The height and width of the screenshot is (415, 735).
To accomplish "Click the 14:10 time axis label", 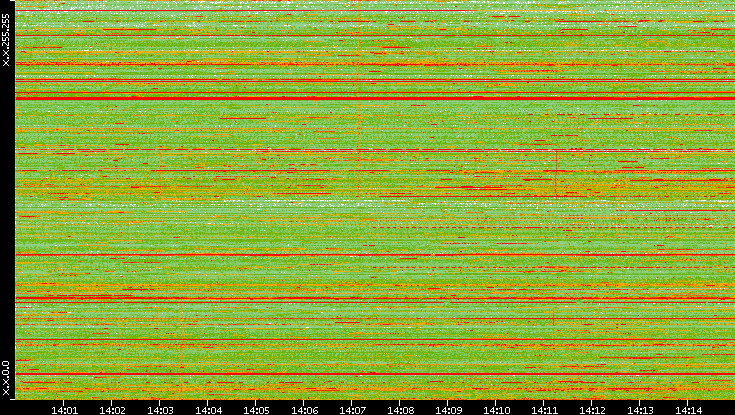I will point(496,410).
